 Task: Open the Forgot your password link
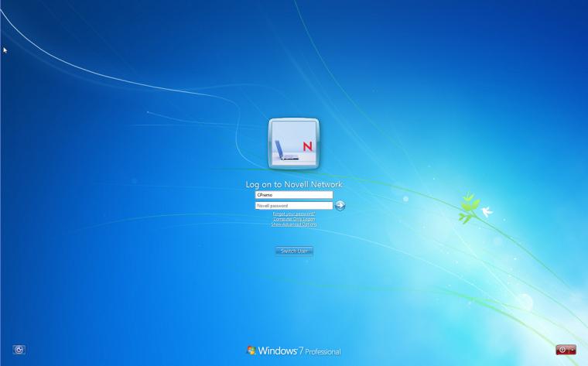(294, 214)
